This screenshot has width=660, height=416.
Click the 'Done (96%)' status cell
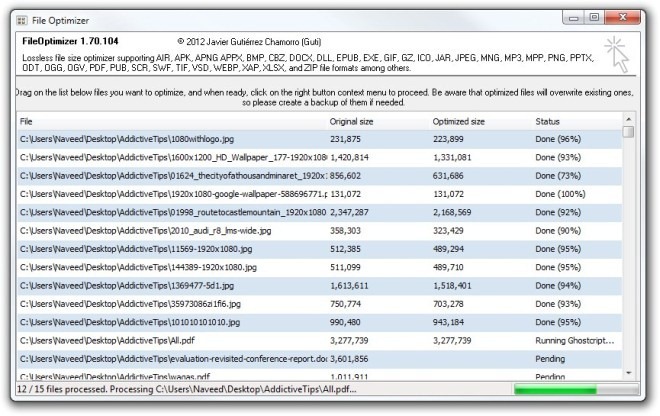(x=558, y=139)
